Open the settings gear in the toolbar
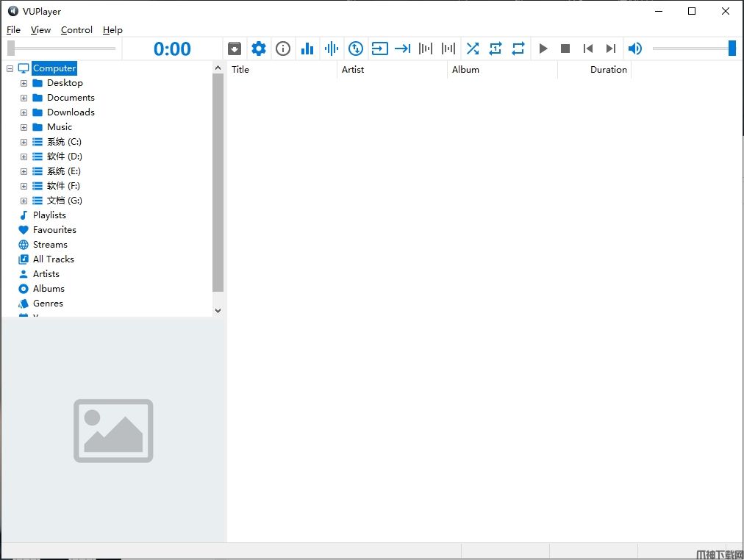 (x=259, y=49)
